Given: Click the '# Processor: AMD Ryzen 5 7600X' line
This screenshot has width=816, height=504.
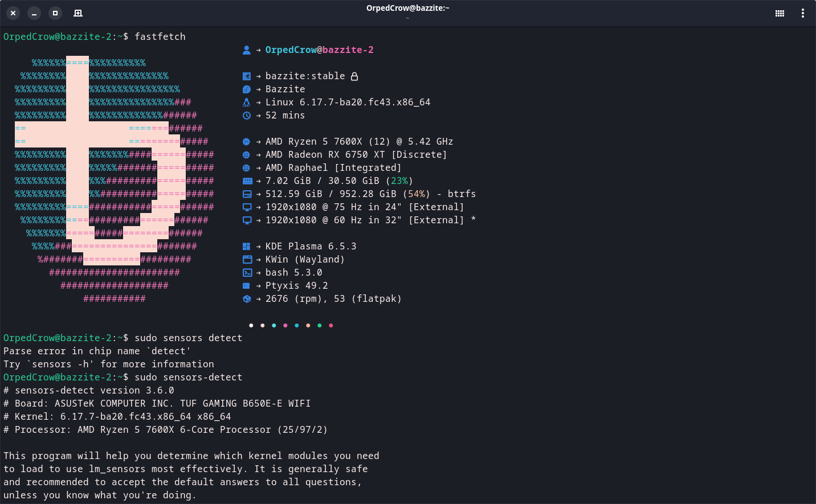Looking at the screenshot, I should coord(166,430).
